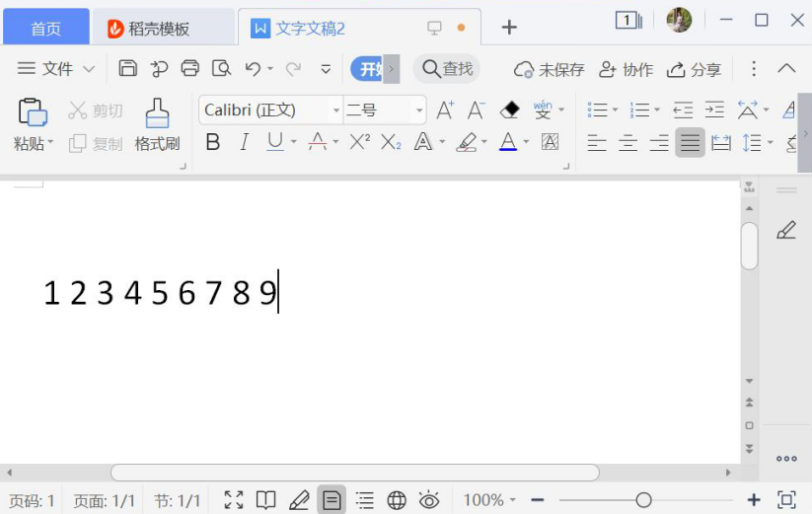This screenshot has height=514, width=812.
Task: Click the phonetic guide wén icon
Action: tap(543, 110)
